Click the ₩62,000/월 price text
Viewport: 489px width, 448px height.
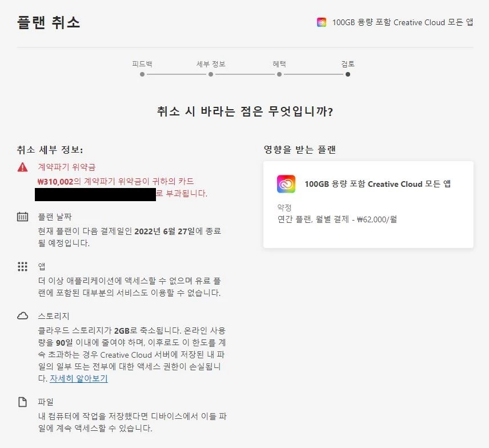click(377, 219)
